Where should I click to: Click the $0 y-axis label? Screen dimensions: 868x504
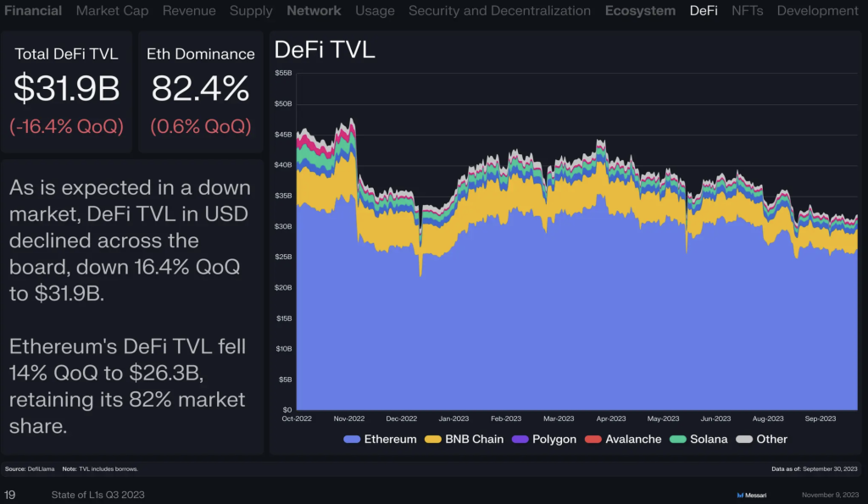click(287, 410)
